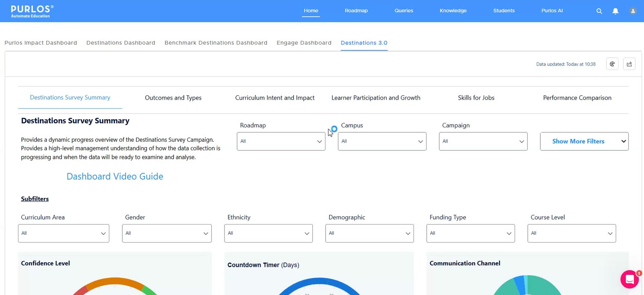This screenshot has width=644, height=295.
Task: Open the Dashboard Video Guide link
Action: 115,177
